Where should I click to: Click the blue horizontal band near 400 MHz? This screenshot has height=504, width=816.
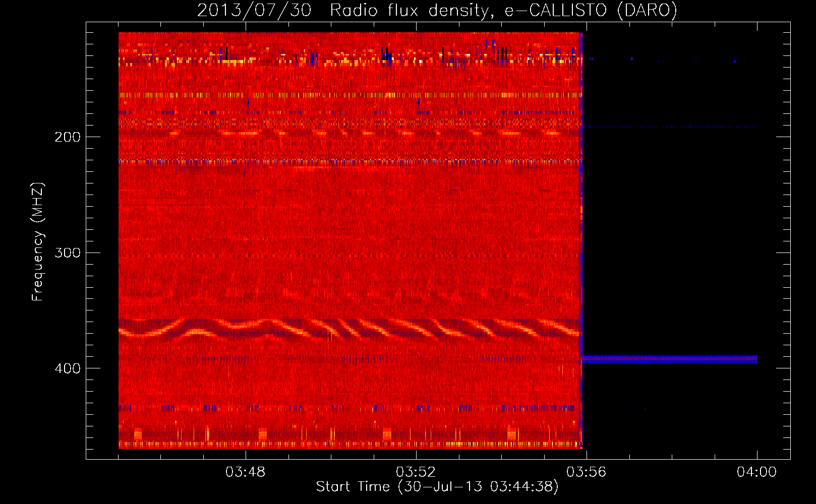click(x=669, y=359)
